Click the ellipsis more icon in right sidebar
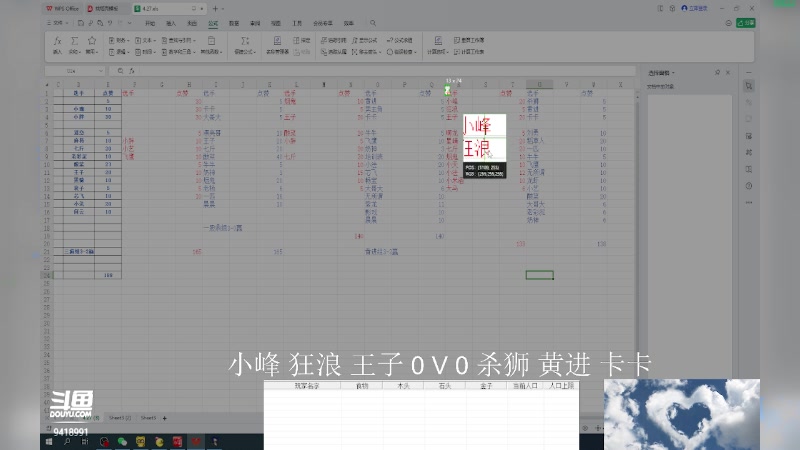 click(748, 203)
